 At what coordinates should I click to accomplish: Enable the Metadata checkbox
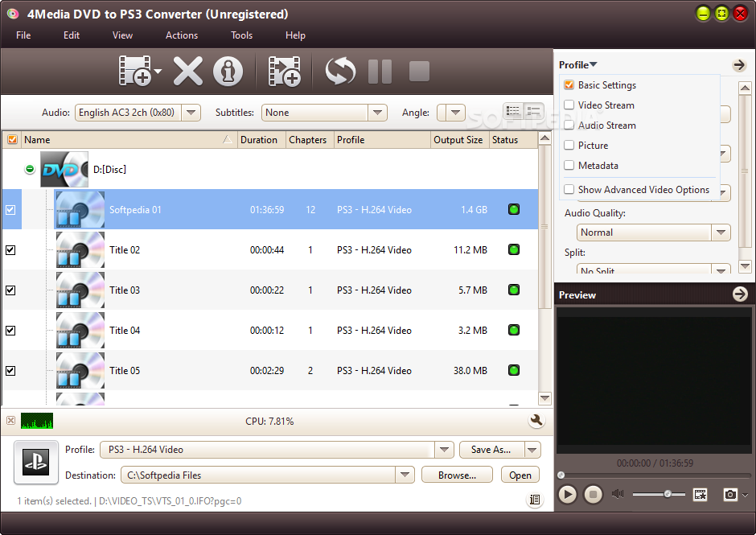coord(569,165)
